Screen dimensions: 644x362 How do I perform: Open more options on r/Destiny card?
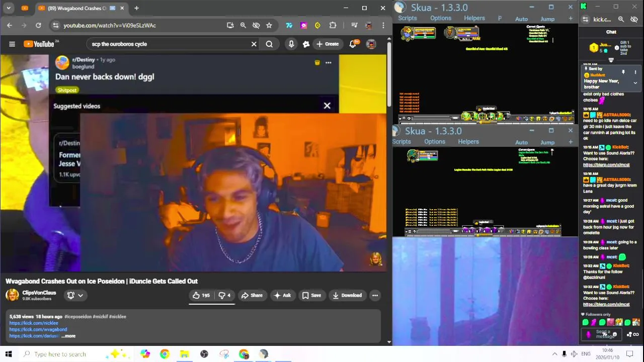pyautogui.click(x=329, y=63)
